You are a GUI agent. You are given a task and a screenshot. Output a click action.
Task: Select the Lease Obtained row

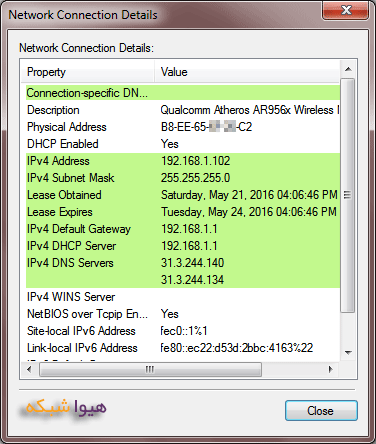(183, 195)
